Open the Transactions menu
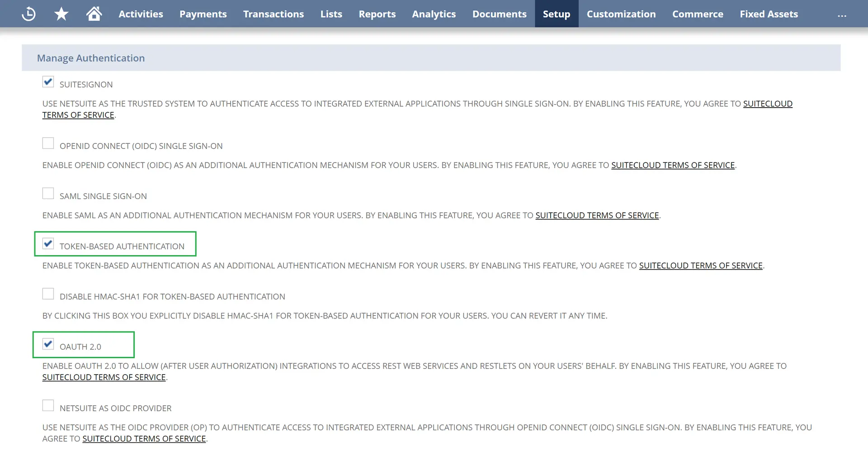This screenshot has width=868, height=460. tap(274, 14)
